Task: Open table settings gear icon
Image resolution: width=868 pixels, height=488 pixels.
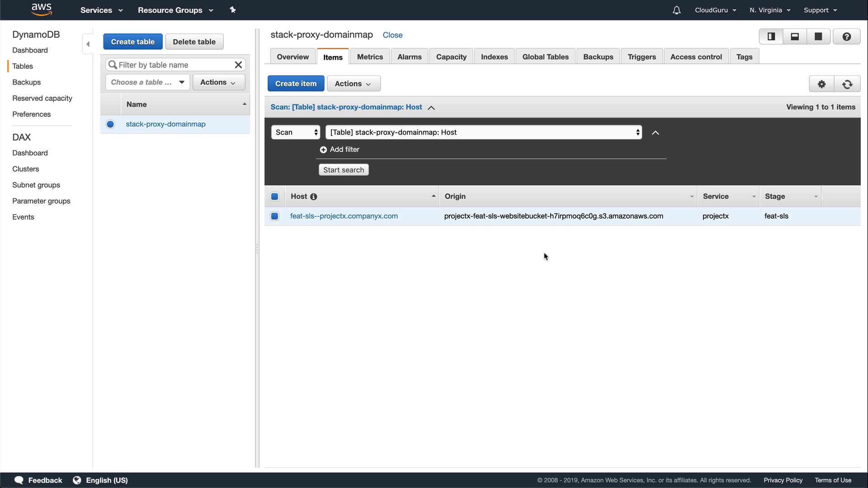Action: pos(821,84)
